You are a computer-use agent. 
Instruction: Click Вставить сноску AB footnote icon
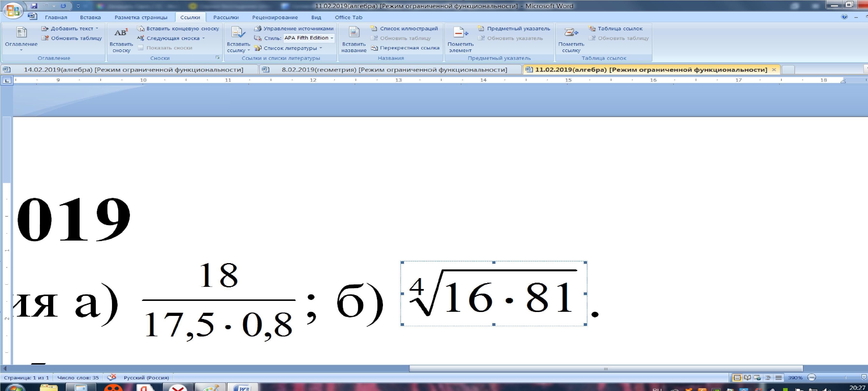tap(121, 33)
